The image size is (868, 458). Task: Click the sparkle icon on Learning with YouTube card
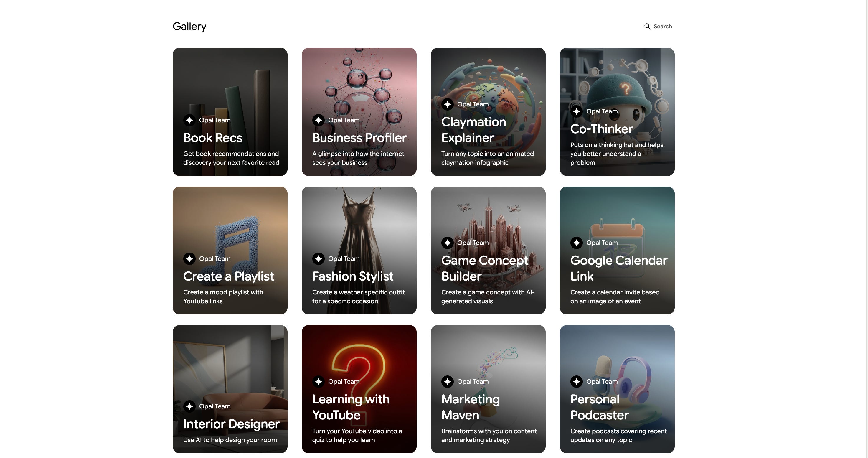tap(319, 381)
